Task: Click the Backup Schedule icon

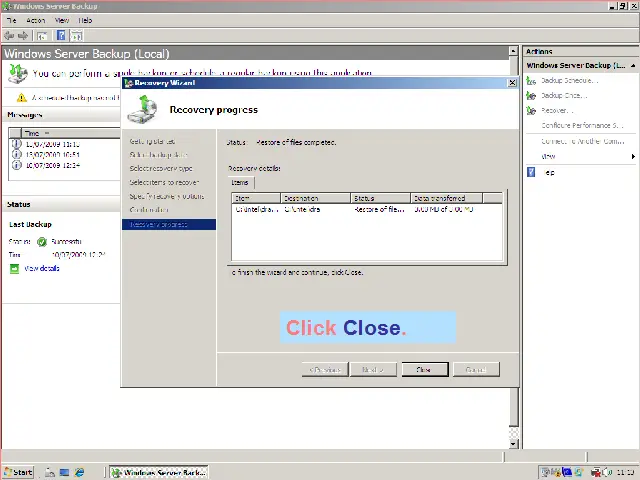Action: [x=531, y=81]
